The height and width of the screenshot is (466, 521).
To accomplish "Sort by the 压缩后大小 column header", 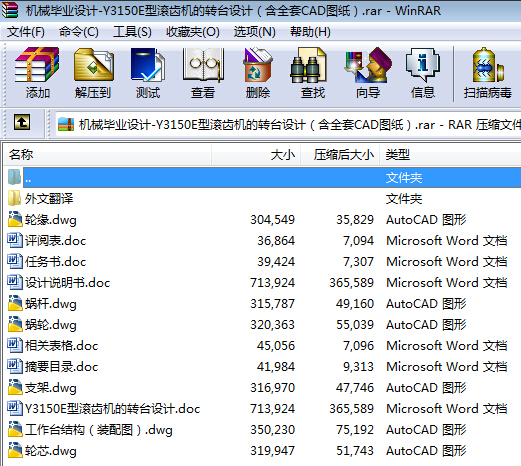I will 340,155.
